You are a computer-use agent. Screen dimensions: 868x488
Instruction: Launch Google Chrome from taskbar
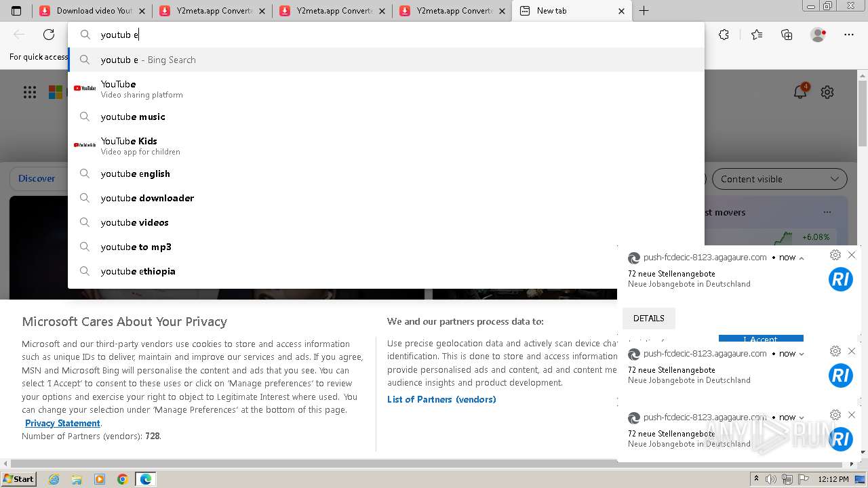coord(123,479)
